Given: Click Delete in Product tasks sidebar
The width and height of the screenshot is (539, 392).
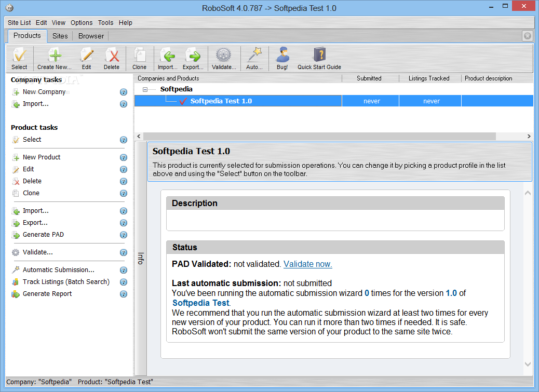Looking at the screenshot, I should pos(32,181).
